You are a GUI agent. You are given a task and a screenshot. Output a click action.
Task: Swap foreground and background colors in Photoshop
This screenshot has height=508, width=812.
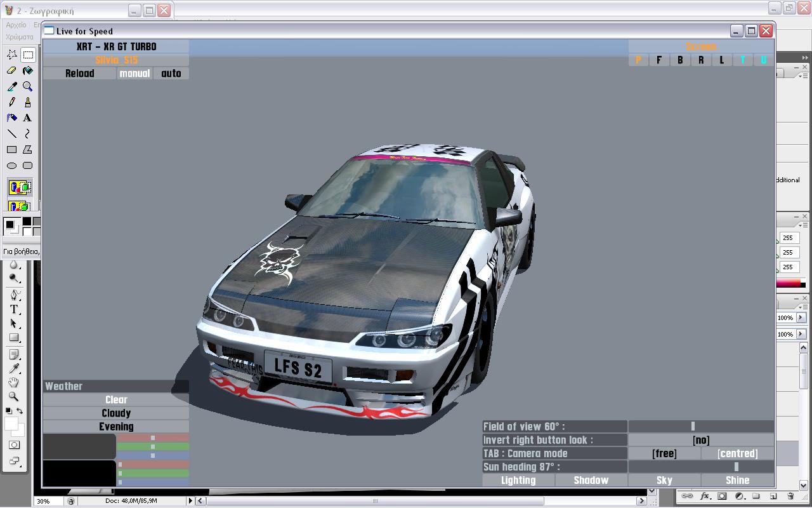coord(20,411)
